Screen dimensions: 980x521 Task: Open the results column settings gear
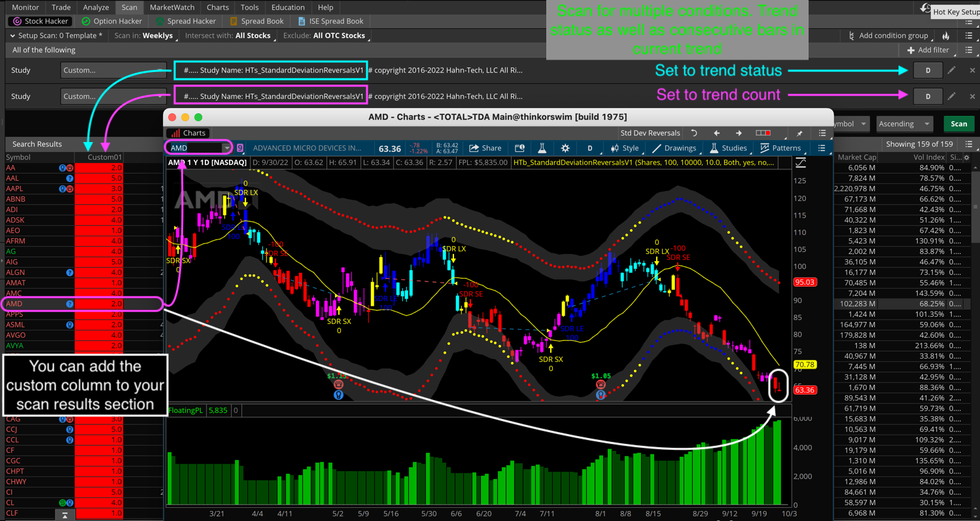(966, 157)
